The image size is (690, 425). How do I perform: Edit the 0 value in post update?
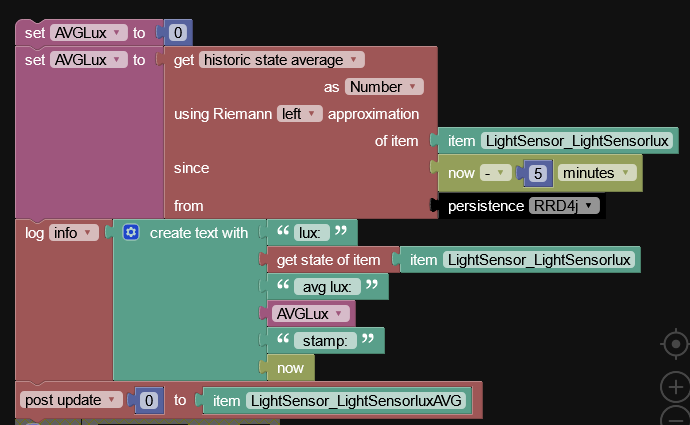[x=149, y=400]
